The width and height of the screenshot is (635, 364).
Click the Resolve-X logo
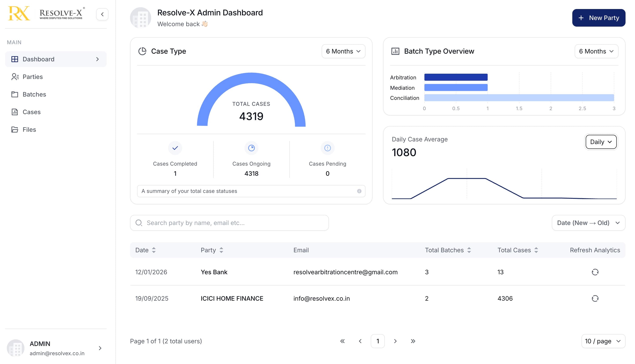click(x=46, y=13)
